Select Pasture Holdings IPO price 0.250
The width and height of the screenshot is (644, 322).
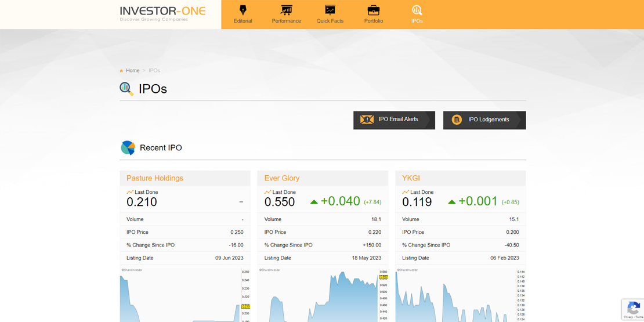(x=237, y=232)
